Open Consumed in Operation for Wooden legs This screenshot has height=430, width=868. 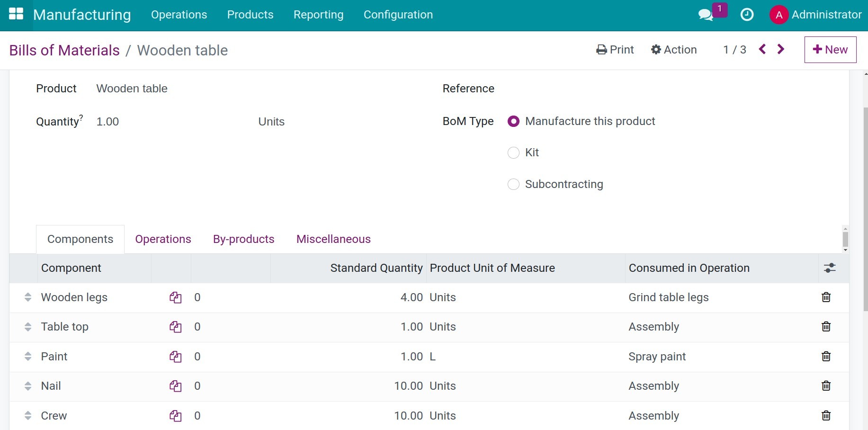(669, 297)
